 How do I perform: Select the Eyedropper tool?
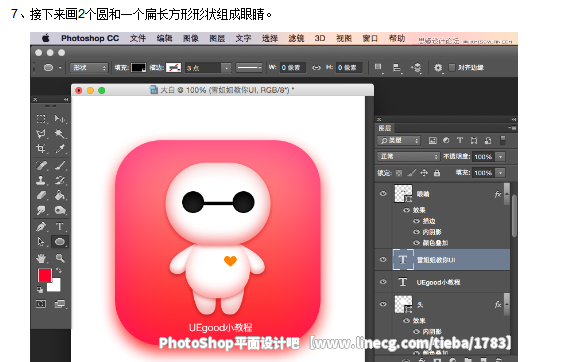pos(60,148)
